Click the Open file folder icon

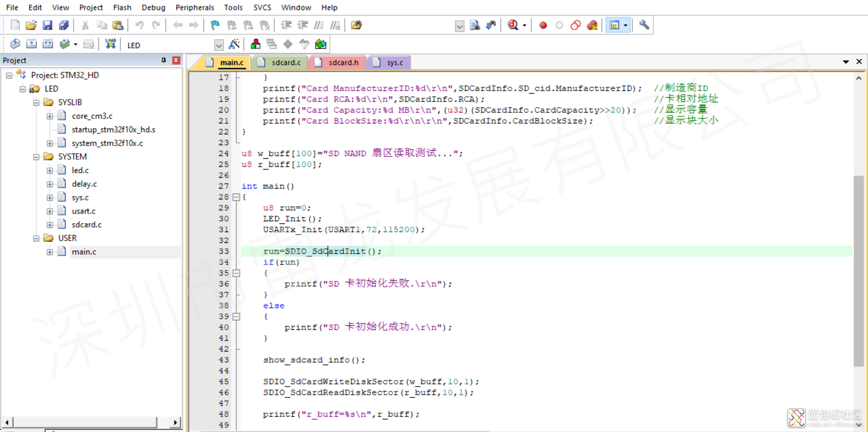tap(31, 25)
